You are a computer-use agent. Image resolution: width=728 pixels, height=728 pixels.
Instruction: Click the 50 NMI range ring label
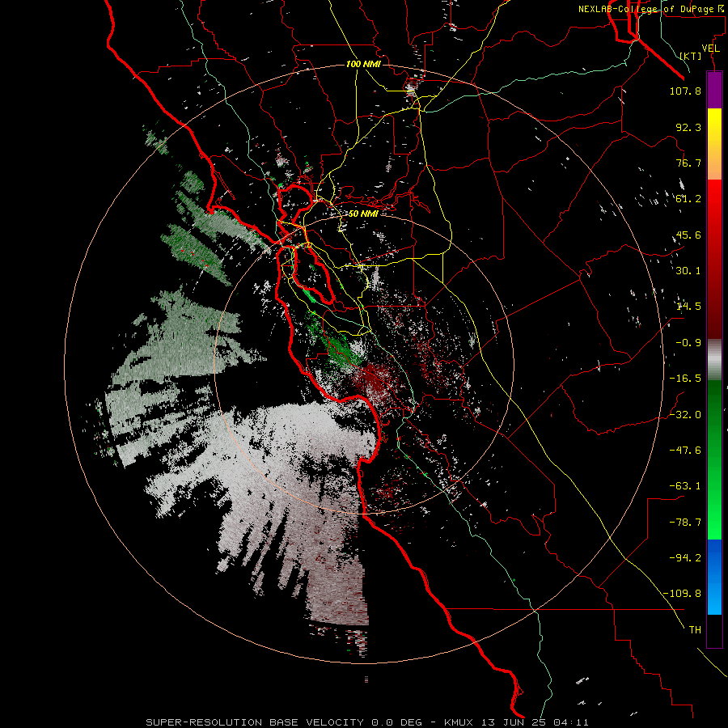(x=363, y=214)
